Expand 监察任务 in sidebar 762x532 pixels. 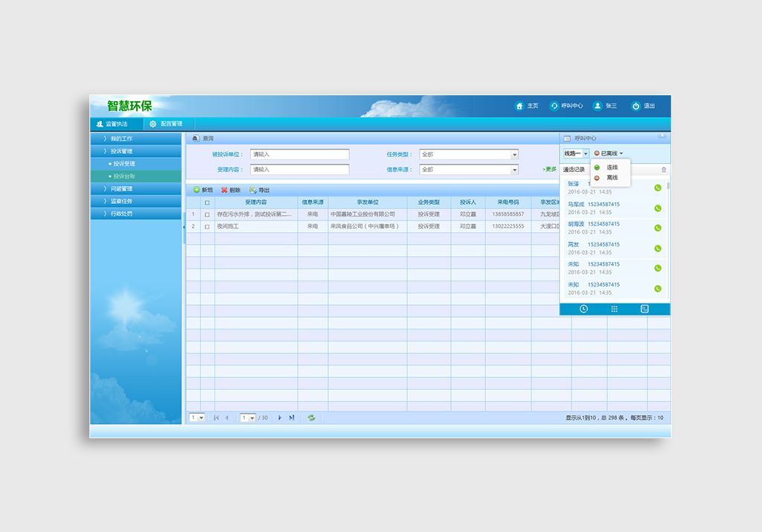click(136, 201)
